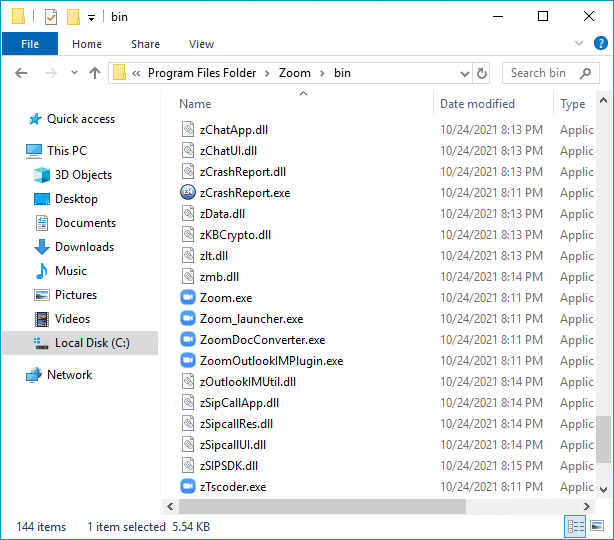Select the zmb.dll file name
This screenshot has height=540, width=614.
(x=219, y=277)
